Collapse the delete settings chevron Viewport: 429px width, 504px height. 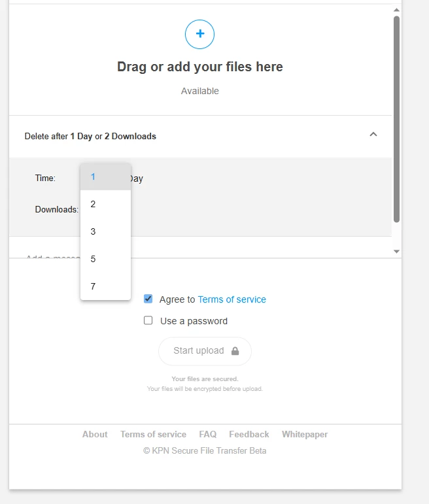(373, 135)
